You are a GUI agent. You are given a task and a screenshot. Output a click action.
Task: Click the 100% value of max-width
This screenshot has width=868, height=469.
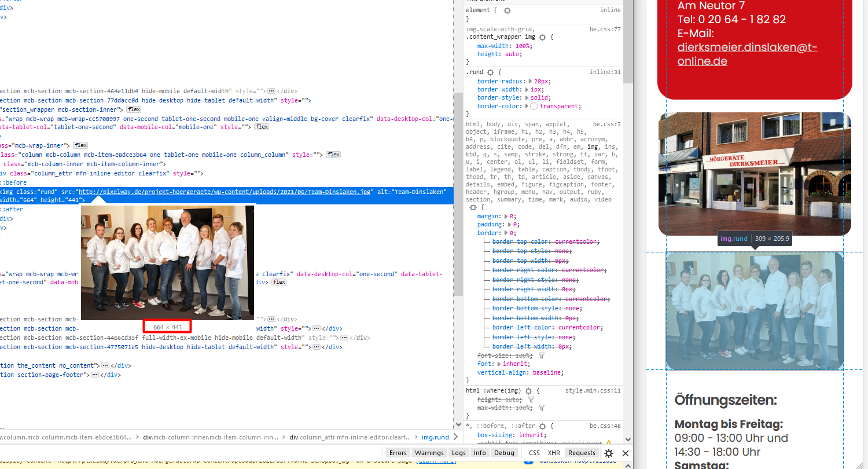pos(523,46)
